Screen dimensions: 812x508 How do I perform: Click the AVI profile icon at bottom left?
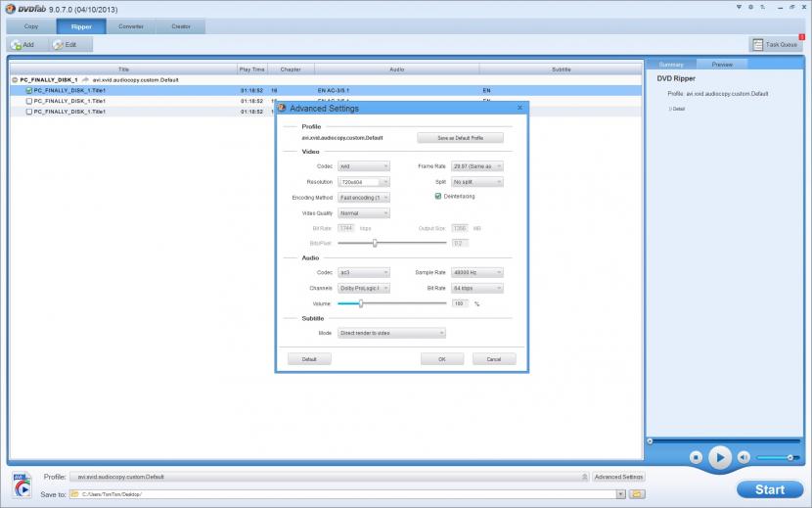coord(23,485)
